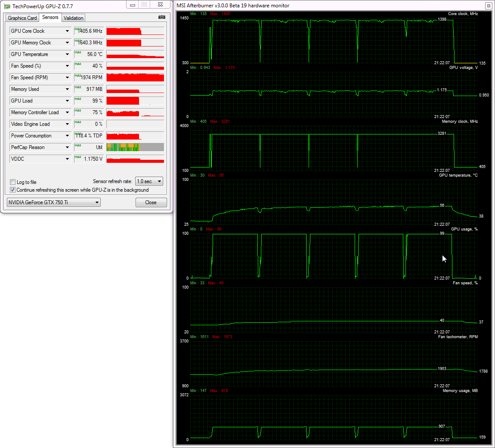The width and height of the screenshot is (495, 448).
Task: Click the Memory usage, MB graph label
Action: [x=460, y=391]
